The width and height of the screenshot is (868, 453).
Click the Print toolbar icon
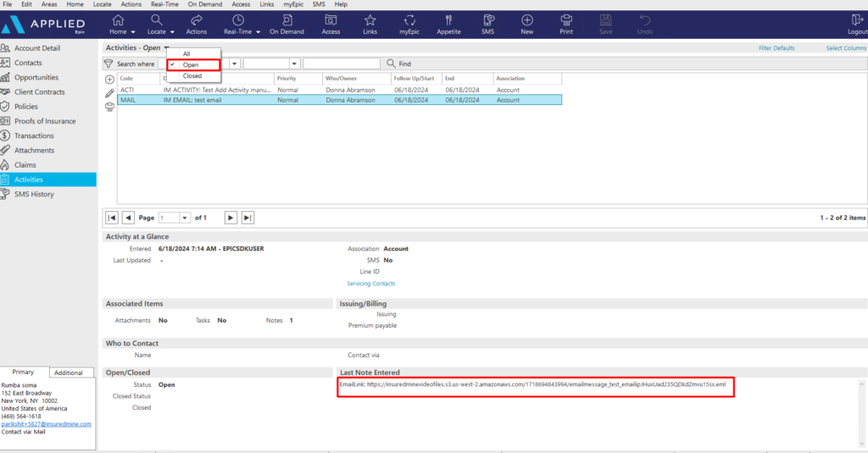coord(566,20)
